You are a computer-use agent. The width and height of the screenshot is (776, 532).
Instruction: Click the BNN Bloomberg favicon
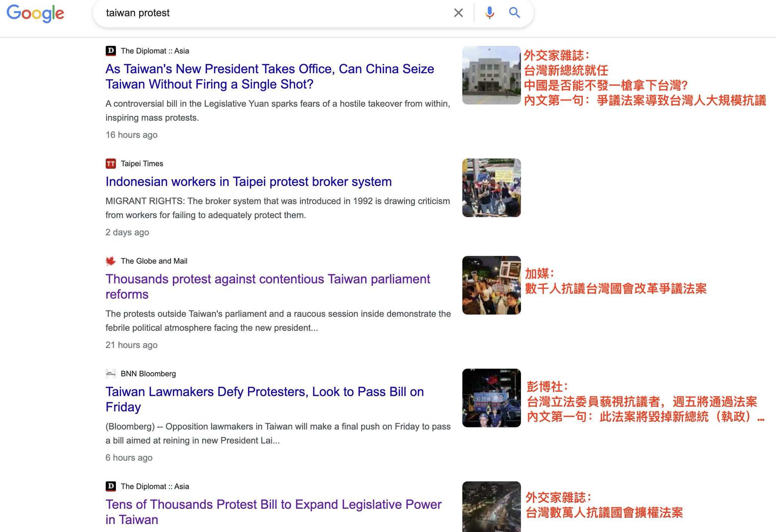coord(111,374)
